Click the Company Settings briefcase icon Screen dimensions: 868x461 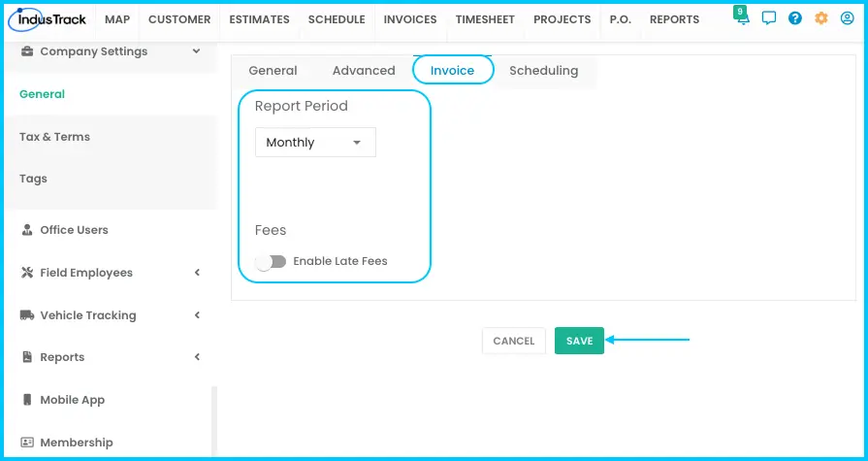point(26,51)
